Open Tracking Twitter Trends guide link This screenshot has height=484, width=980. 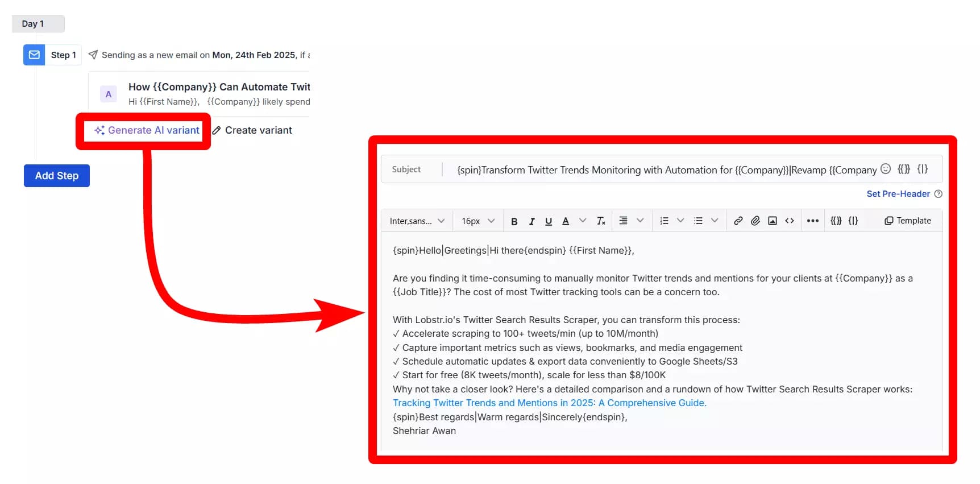550,403
